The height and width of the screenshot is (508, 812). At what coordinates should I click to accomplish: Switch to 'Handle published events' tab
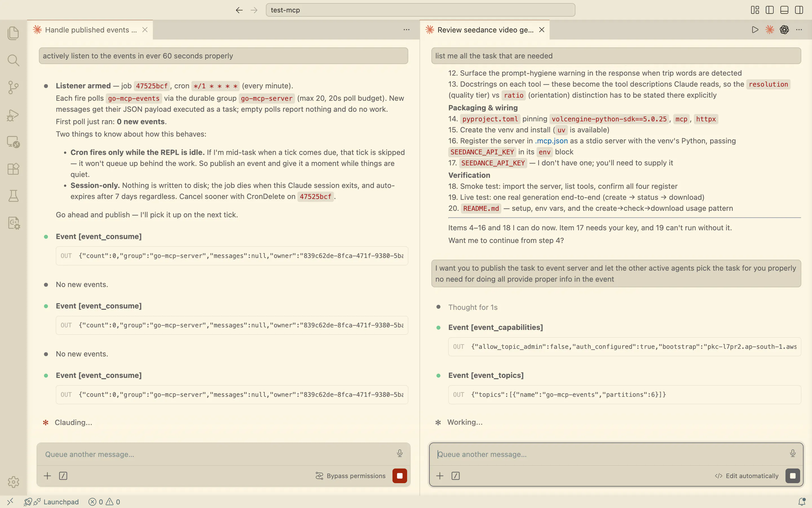tap(90, 30)
